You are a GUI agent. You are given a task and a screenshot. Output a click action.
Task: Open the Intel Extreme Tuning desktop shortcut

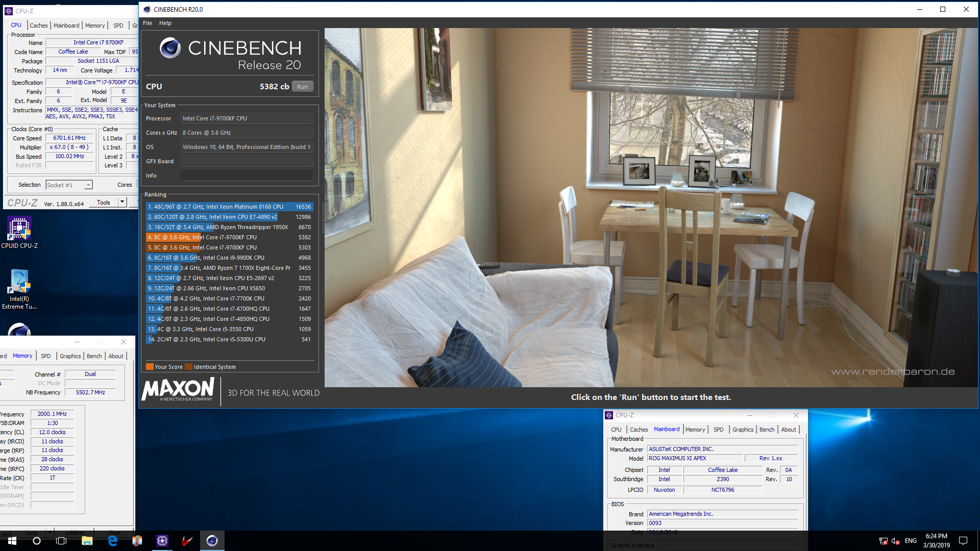pyautogui.click(x=19, y=289)
